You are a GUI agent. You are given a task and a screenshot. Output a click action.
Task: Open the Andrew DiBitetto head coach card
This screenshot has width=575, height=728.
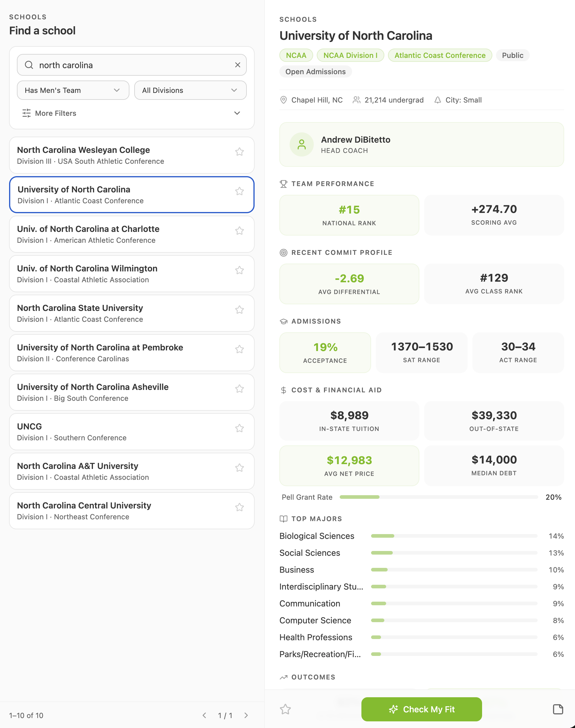(421, 144)
